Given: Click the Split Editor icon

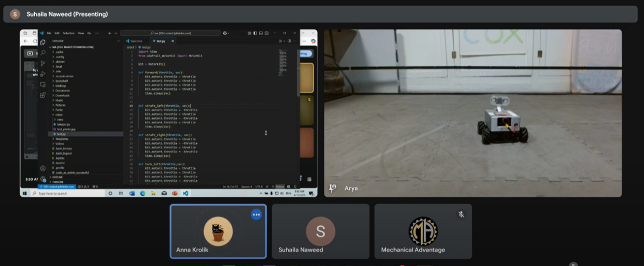Looking at the screenshot, I should 289,41.
